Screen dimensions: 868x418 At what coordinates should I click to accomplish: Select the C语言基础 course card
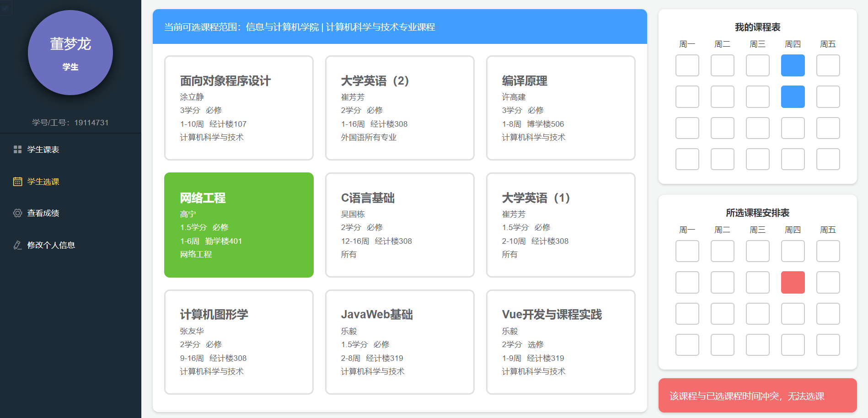click(400, 225)
